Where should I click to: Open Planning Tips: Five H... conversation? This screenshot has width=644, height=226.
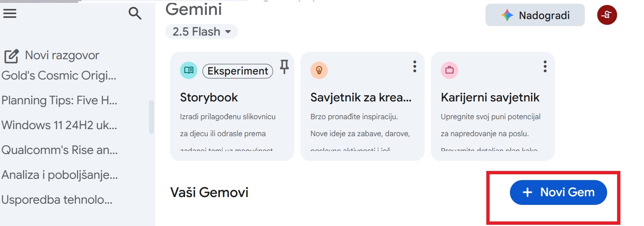point(59,101)
